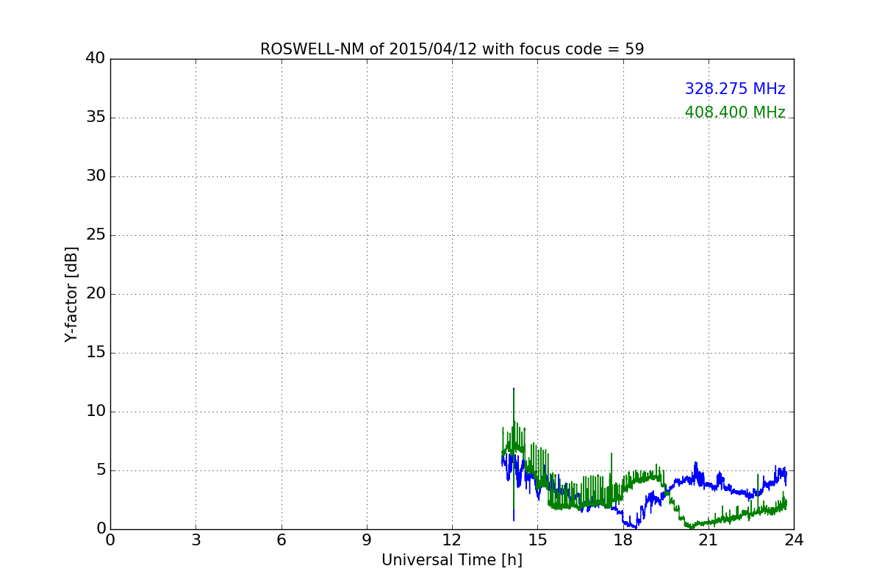Click the x-axis tick label '3'
882x588 pixels.
[x=196, y=540]
